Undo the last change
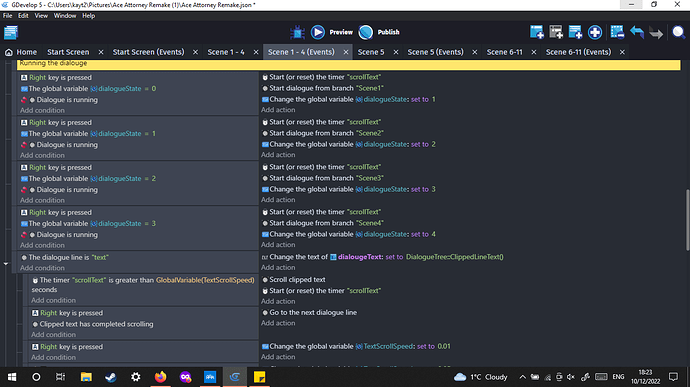690x387 pixels. click(637, 32)
